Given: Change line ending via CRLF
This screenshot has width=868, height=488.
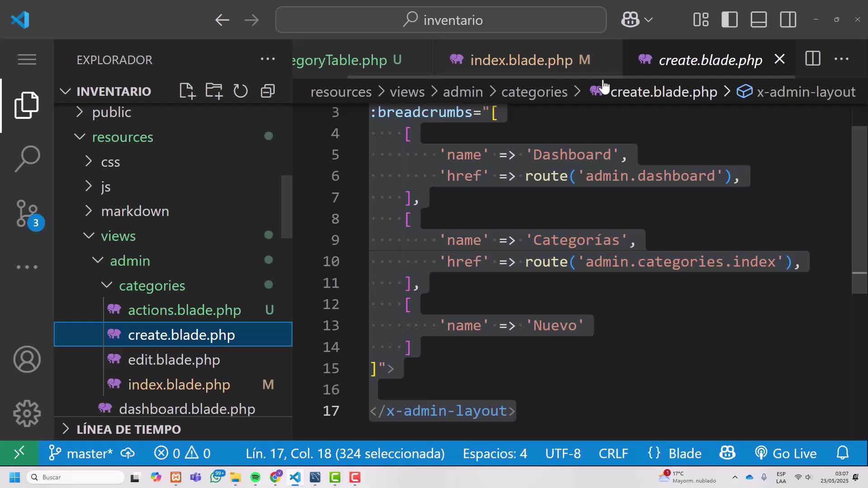Looking at the screenshot, I should (x=613, y=453).
